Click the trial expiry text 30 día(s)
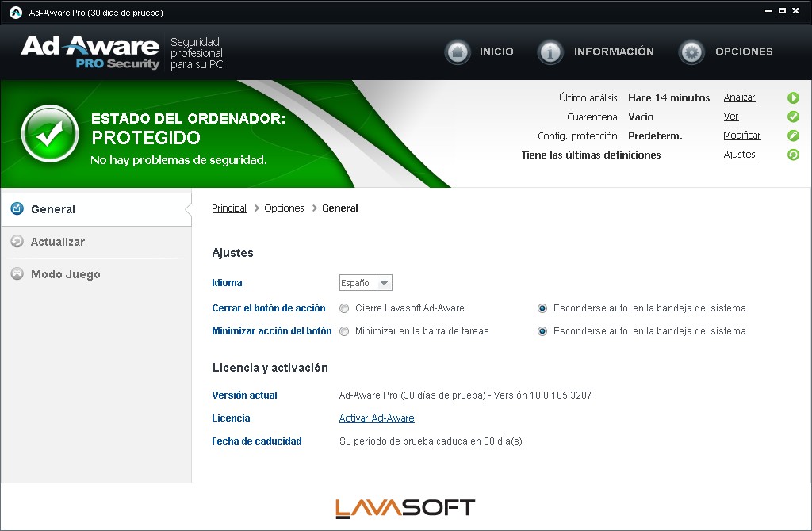 pyautogui.click(x=503, y=441)
